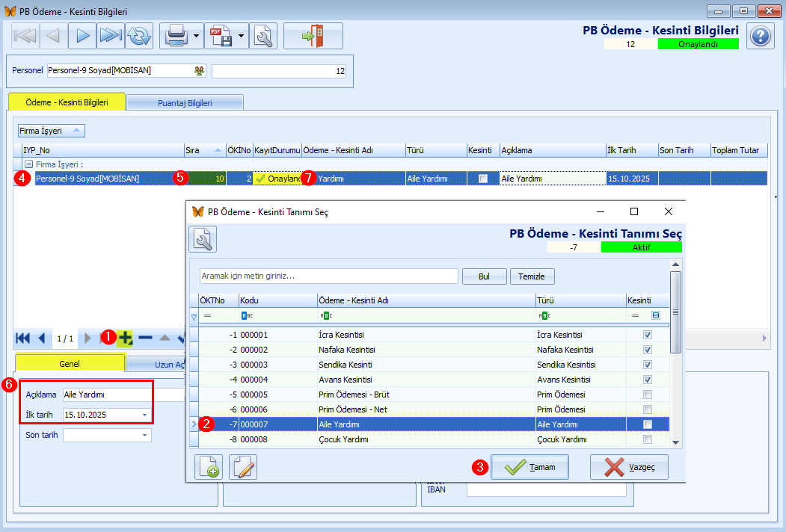Click the edit pencil icon in dialog

pos(244,467)
